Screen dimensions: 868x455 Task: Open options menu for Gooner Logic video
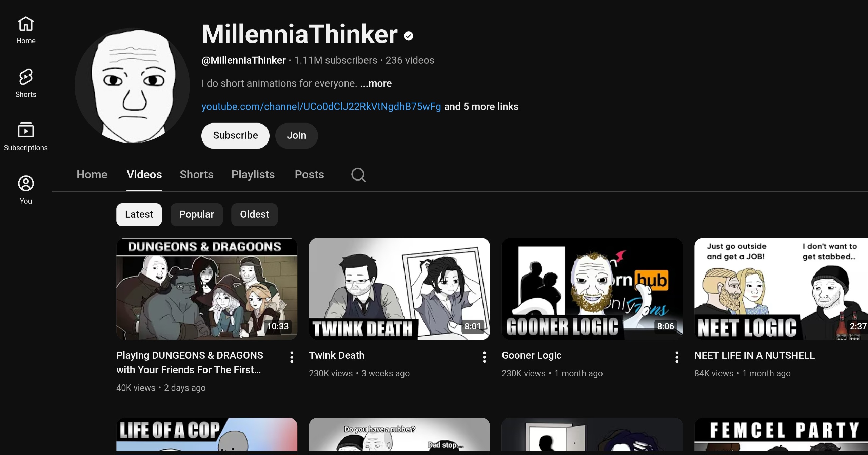pos(677,357)
